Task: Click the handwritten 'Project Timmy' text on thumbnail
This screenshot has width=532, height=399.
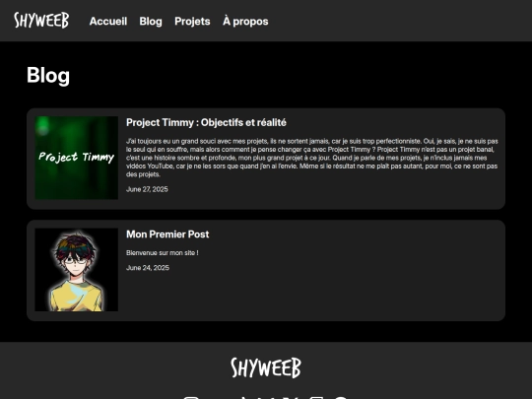Action: click(76, 157)
